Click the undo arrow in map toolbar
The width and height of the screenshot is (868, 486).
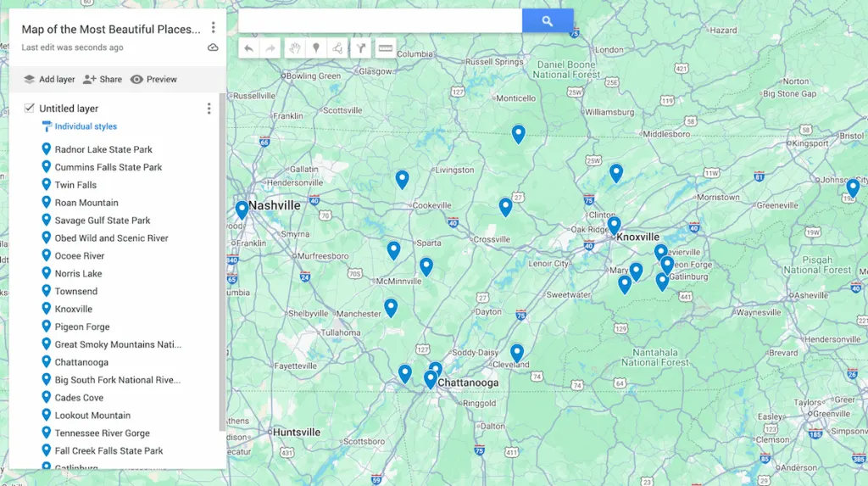248,48
